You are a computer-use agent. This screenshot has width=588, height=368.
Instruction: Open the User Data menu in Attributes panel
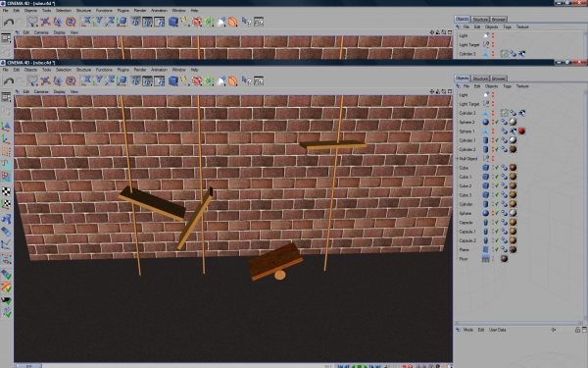[497, 330]
